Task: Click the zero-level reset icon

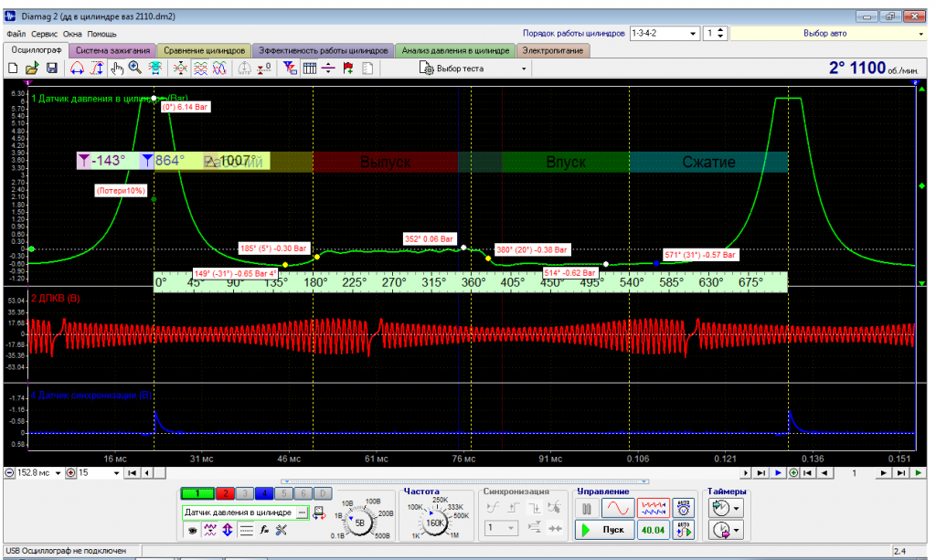Action: coord(264,69)
